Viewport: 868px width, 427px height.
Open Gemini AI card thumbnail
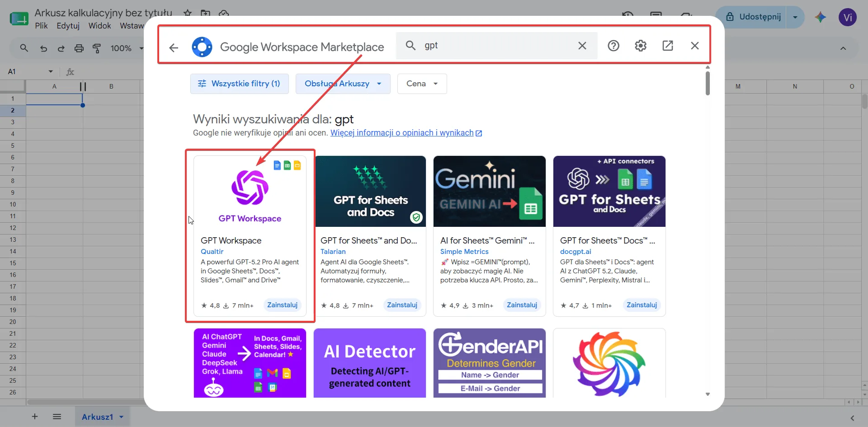(490, 191)
